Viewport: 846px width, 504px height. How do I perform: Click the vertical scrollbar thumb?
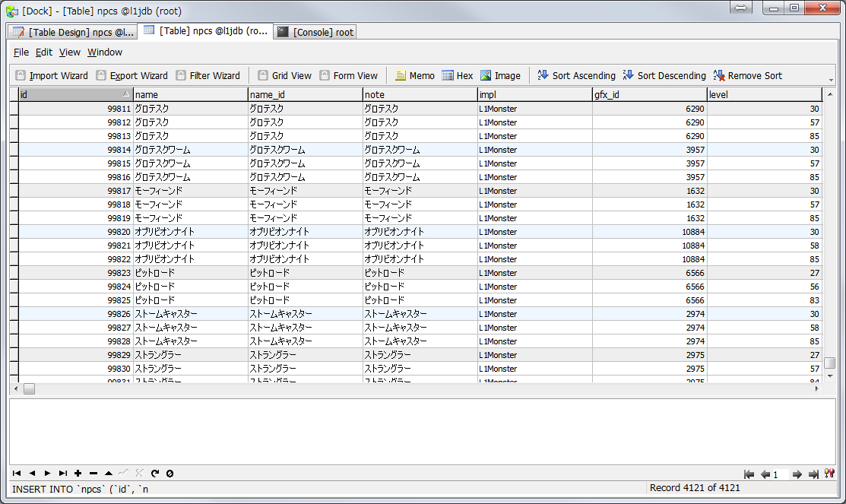[830, 363]
